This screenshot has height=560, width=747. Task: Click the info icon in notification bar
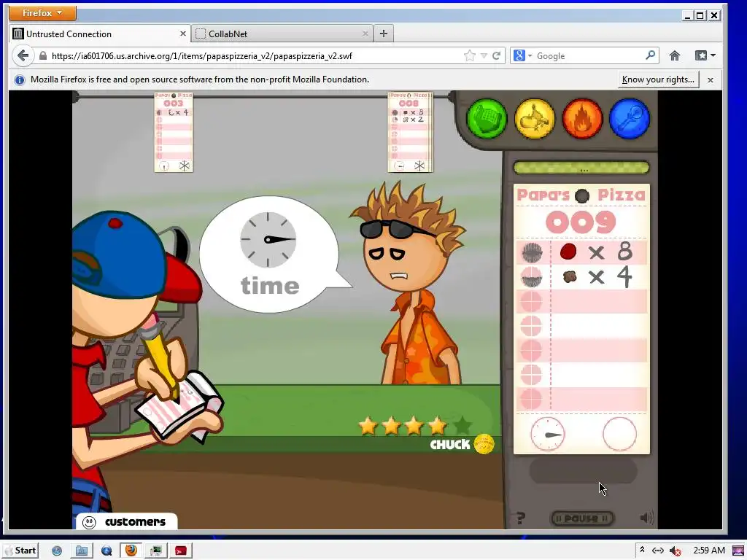pyautogui.click(x=20, y=80)
